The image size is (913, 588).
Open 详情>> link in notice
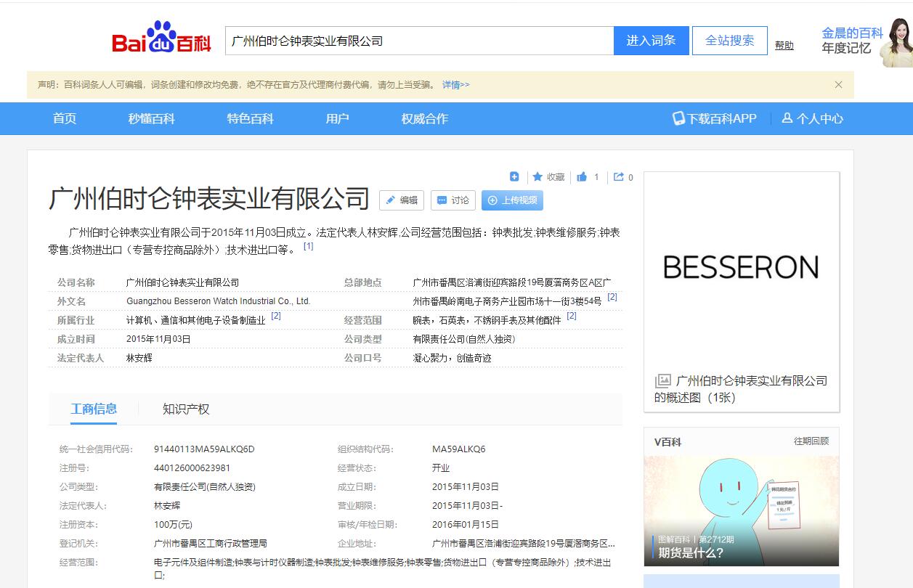point(456,85)
